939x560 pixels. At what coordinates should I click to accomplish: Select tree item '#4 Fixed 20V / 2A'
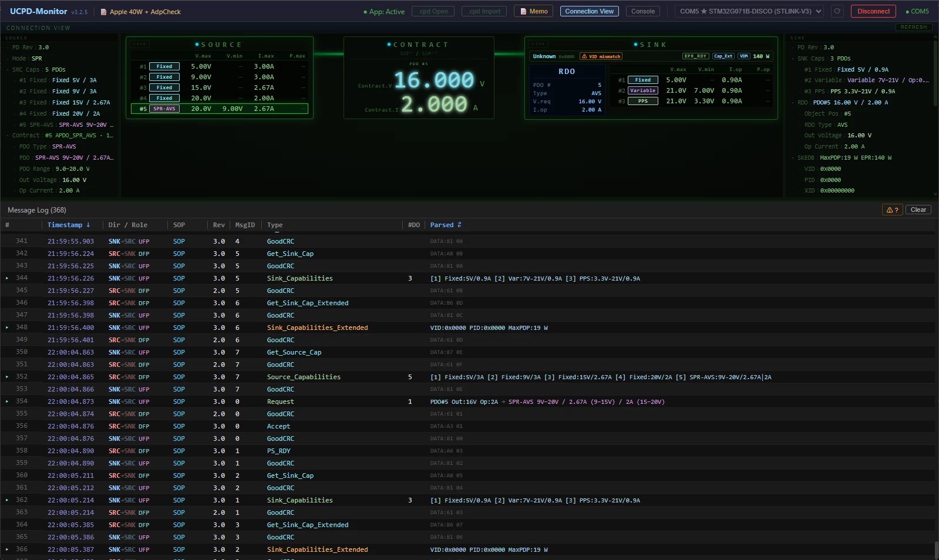click(x=60, y=114)
